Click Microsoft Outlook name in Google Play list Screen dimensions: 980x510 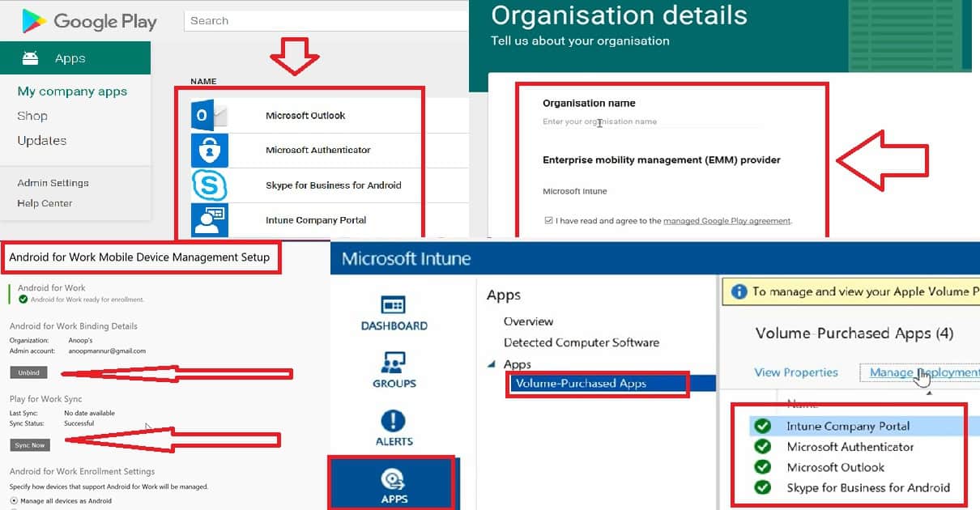305,116
